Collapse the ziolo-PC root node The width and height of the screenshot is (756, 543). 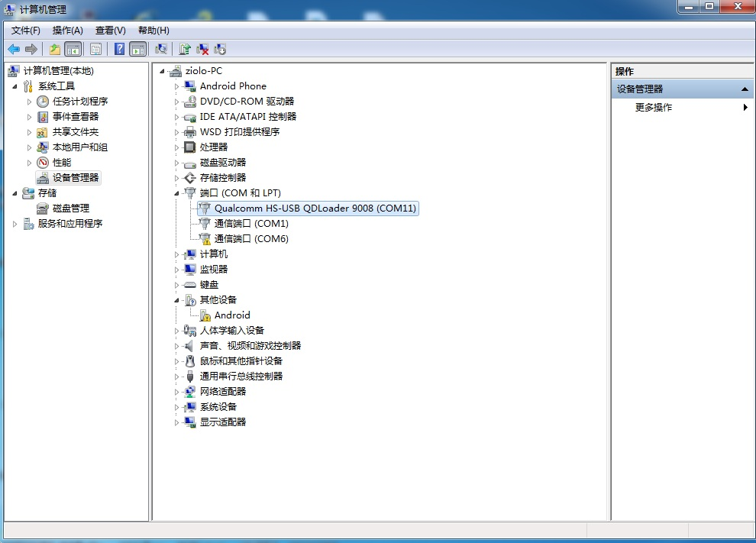tap(162, 71)
